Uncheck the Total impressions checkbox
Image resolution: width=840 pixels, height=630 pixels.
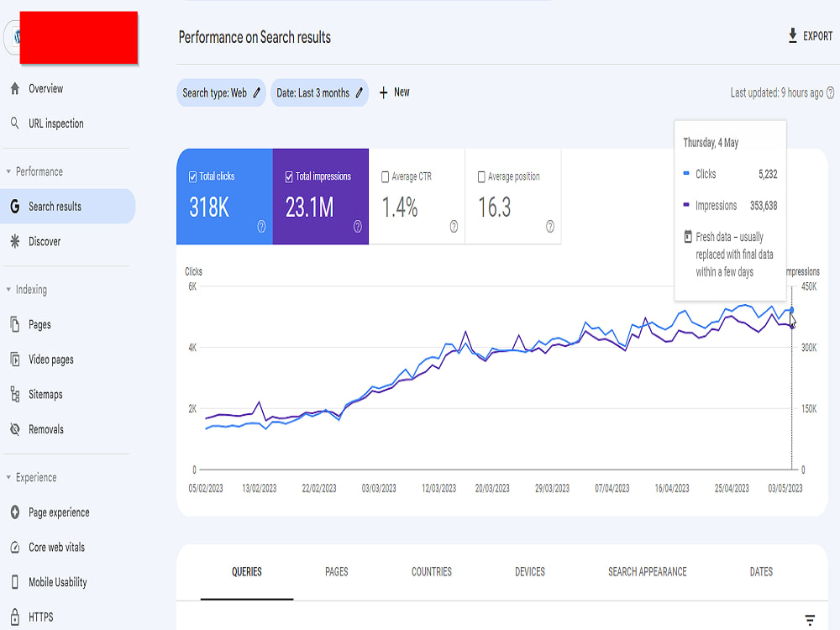tap(289, 176)
